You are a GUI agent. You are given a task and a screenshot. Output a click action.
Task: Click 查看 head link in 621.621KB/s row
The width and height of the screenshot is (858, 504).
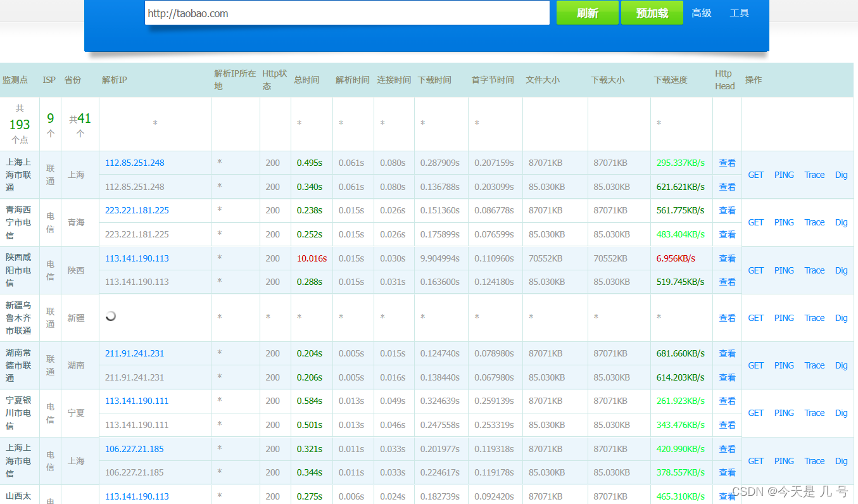coord(727,187)
